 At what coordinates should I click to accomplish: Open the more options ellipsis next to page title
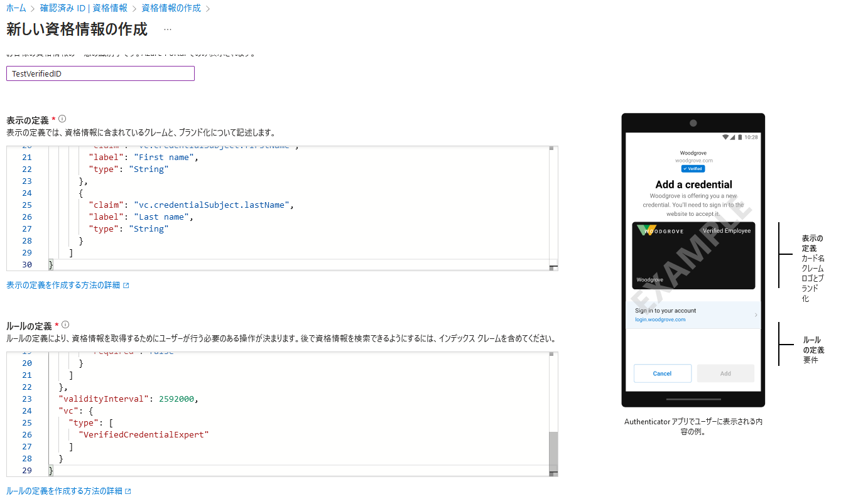(167, 29)
